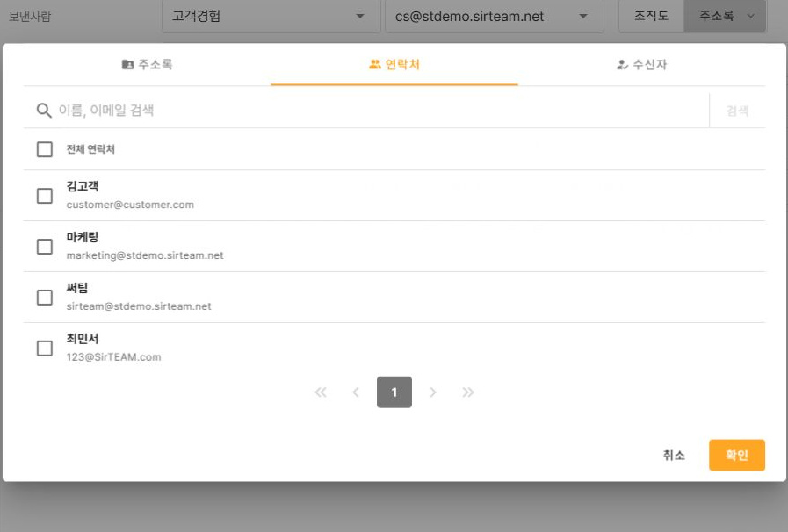Click the 주소록 folder icon in tab
The image size is (788, 532).
pos(127,64)
